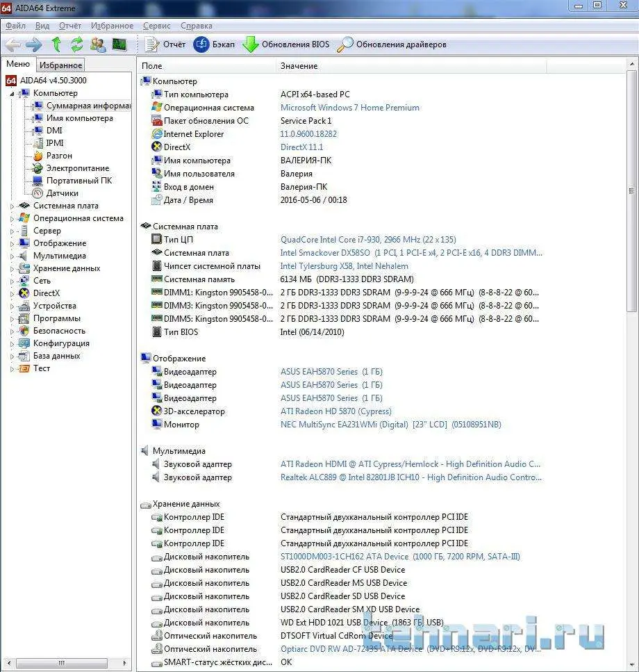
Task: Select AIDA64 v4.50.3000 root item
Action: [x=46, y=80]
